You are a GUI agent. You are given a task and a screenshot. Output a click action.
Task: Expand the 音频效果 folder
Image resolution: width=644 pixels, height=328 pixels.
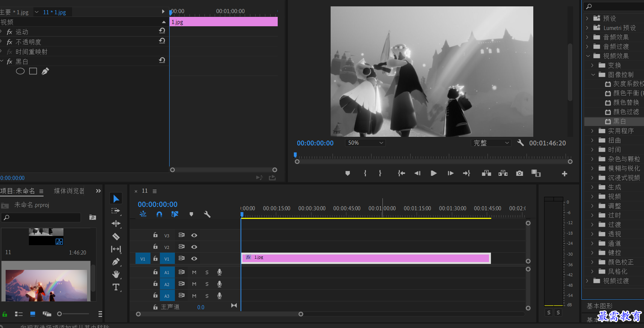(x=587, y=37)
